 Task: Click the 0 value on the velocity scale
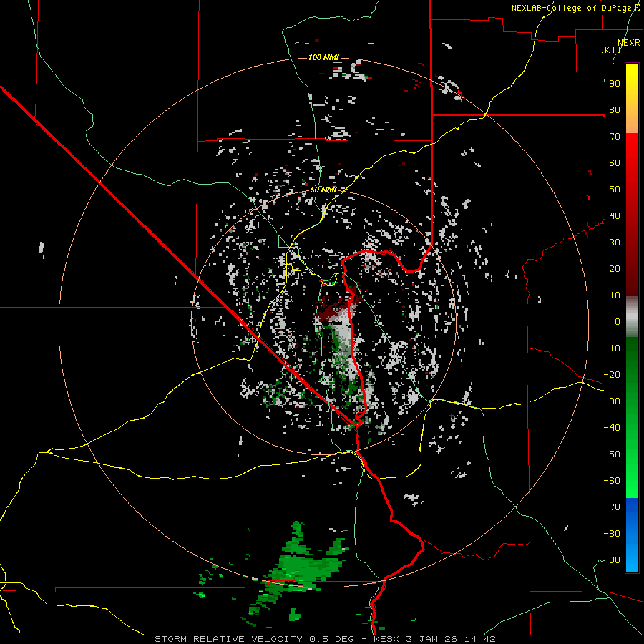[618, 322]
